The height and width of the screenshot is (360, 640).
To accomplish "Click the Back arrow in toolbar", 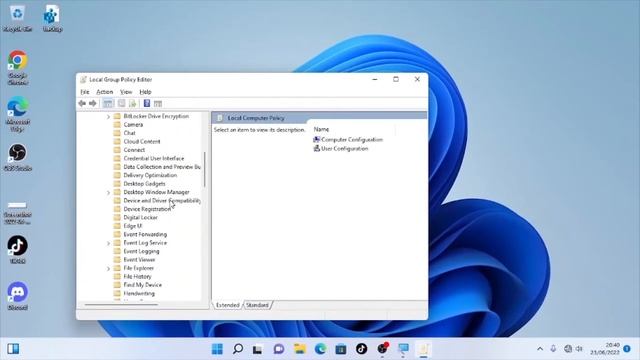I will pyautogui.click(x=82, y=104).
